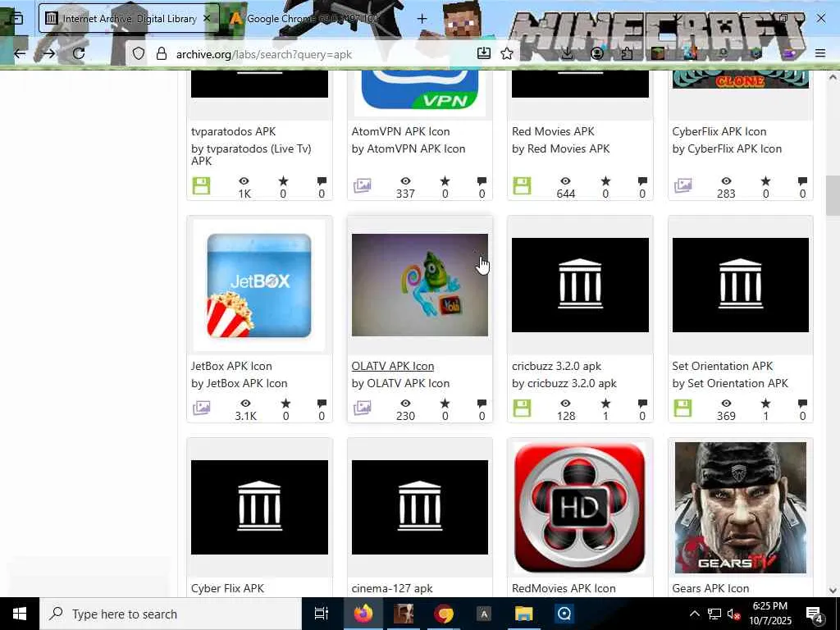Viewport: 840px width, 630px height.
Task: Click the software floppy icon on Red Movies card
Action: (x=522, y=186)
